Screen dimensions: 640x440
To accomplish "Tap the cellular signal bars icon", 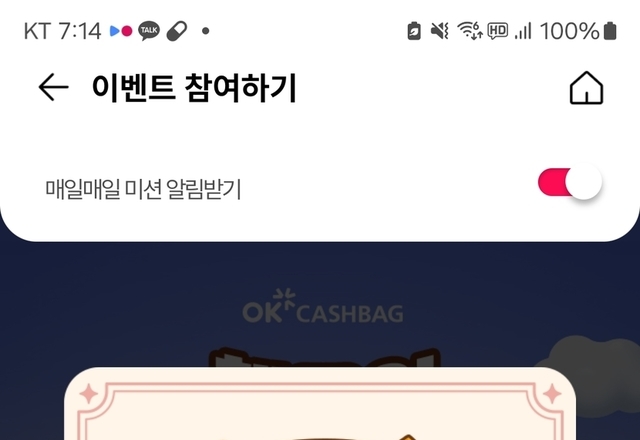I will coord(523,31).
